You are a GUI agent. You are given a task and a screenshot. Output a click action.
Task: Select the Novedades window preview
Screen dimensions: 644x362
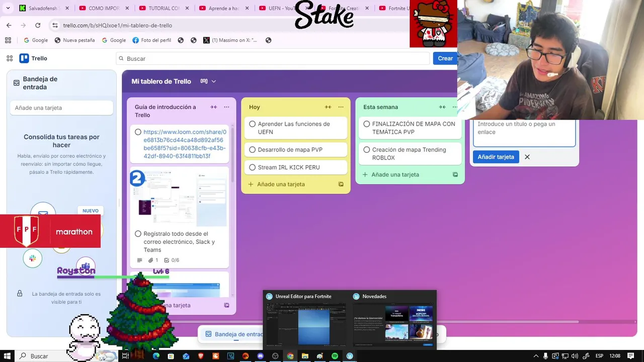point(393,319)
